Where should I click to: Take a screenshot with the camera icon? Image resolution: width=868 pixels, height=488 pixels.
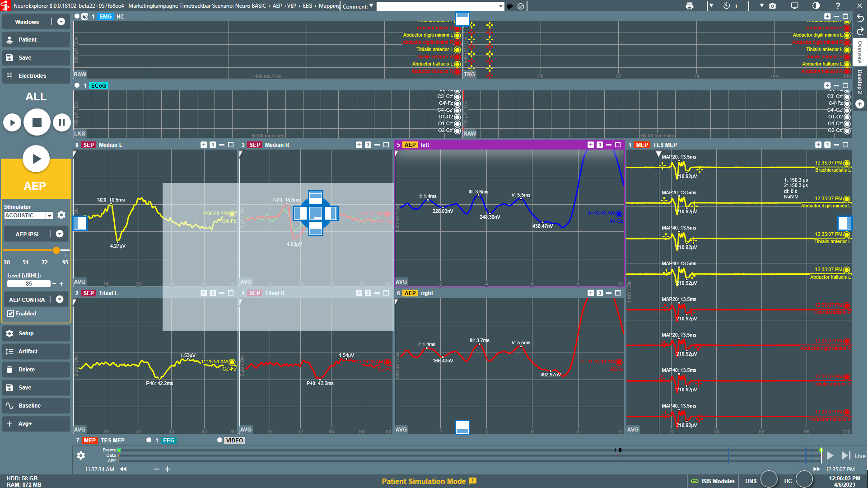(x=773, y=6)
